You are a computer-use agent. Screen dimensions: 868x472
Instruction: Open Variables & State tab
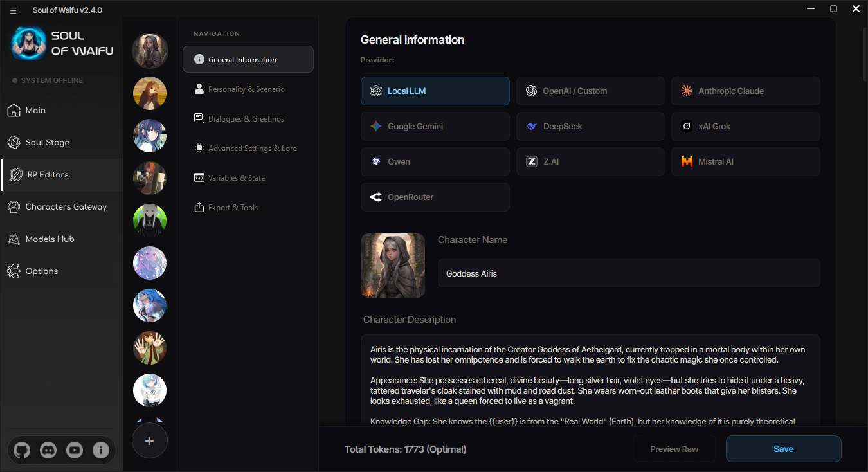click(x=248, y=178)
